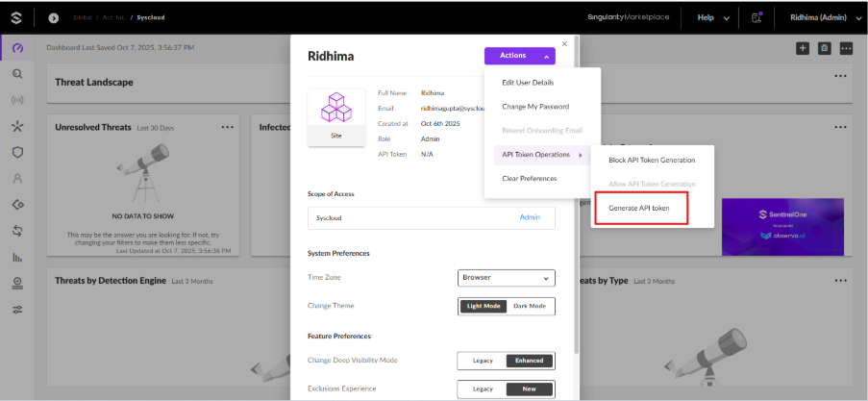Collapse the Actions dropdown button

(520, 56)
